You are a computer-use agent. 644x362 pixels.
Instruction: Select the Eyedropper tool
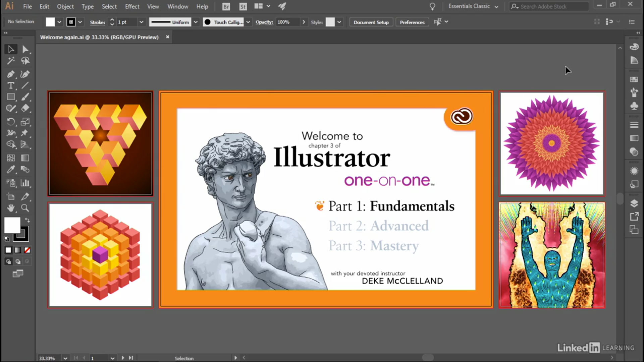pyautogui.click(x=11, y=170)
